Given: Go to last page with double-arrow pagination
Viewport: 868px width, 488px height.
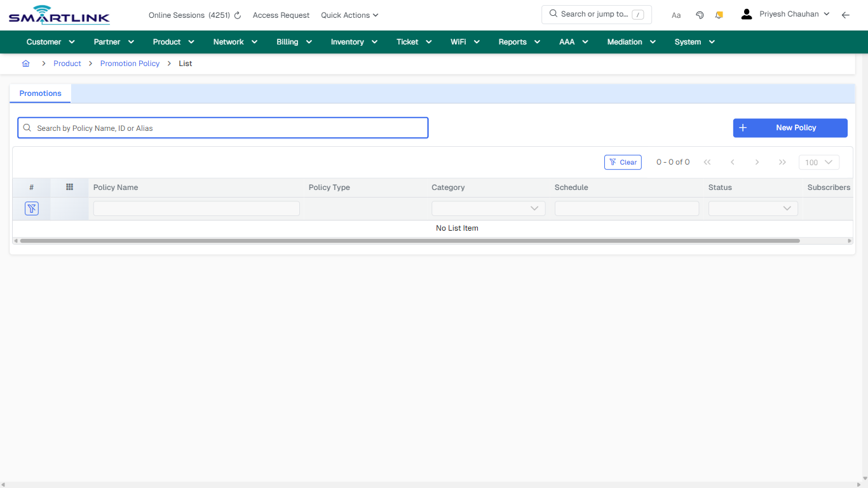Looking at the screenshot, I should pyautogui.click(x=782, y=162).
